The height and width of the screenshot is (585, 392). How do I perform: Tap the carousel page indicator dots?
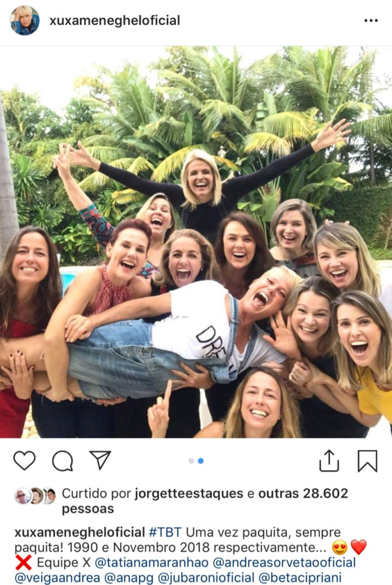click(x=196, y=460)
